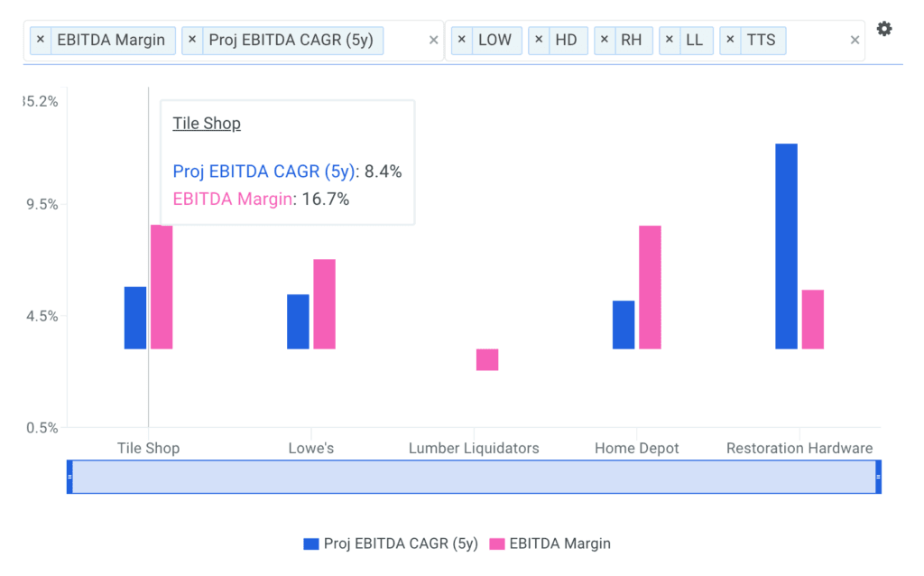Remove the LOW ticker tag
The width and height of the screenshot is (924, 576).
click(463, 41)
